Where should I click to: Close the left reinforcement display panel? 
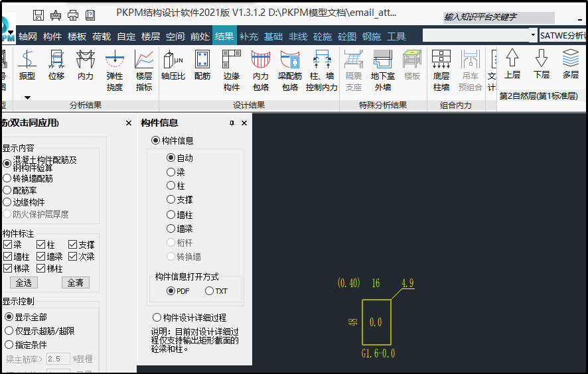(129, 123)
